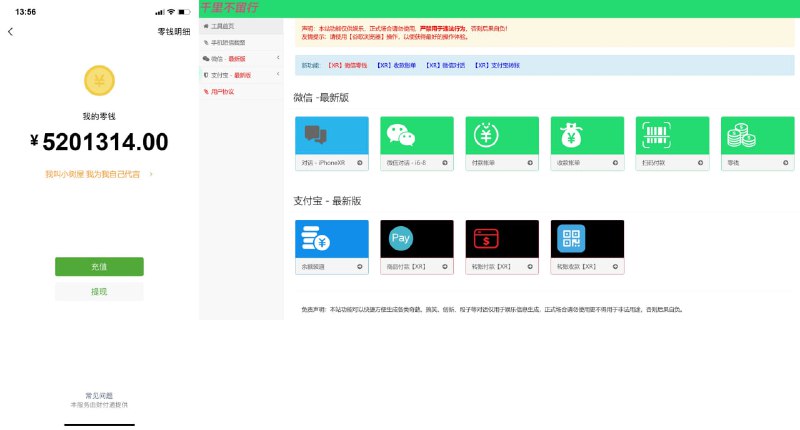Click the 对话 - iPhoneXR label
This screenshot has height=430, width=800.
coord(323,163)
